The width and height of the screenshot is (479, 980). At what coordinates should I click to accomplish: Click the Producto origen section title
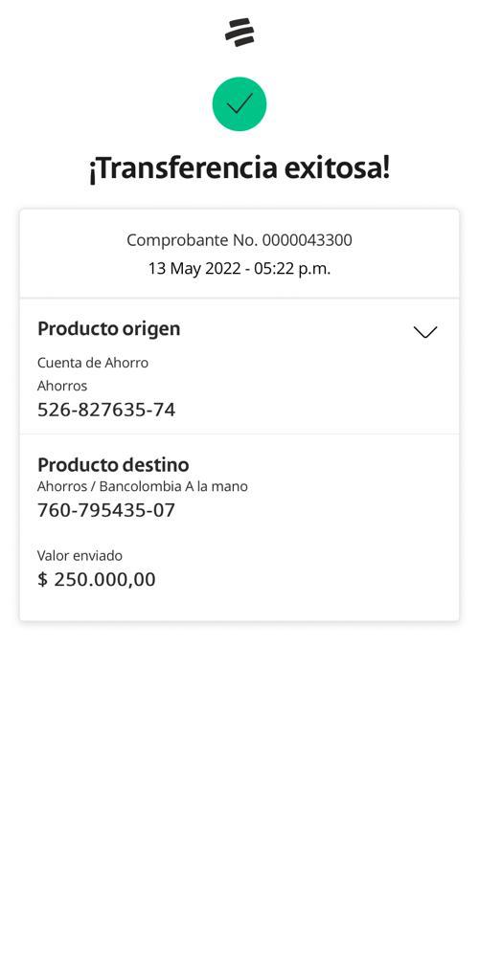109,329
